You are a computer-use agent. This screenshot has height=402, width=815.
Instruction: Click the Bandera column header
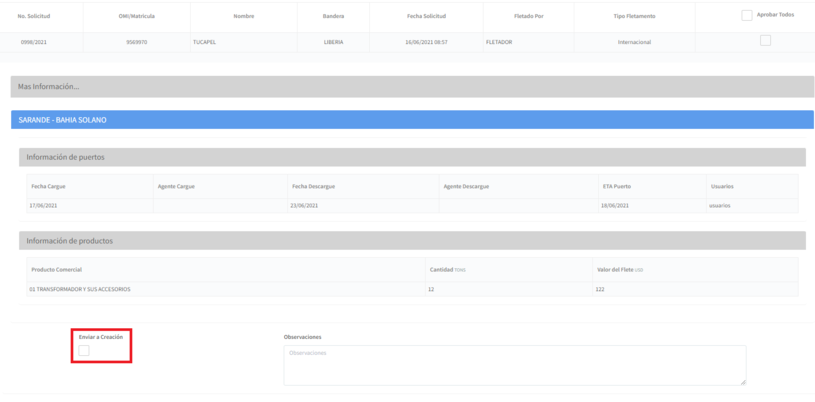tap(333, 17)
